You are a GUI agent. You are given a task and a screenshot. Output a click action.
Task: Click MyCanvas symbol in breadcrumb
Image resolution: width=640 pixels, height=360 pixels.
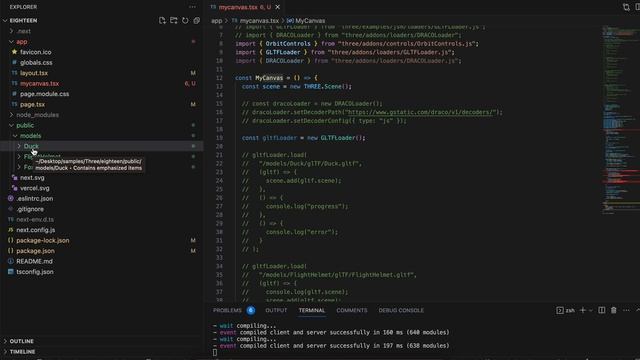pos(310,20)
